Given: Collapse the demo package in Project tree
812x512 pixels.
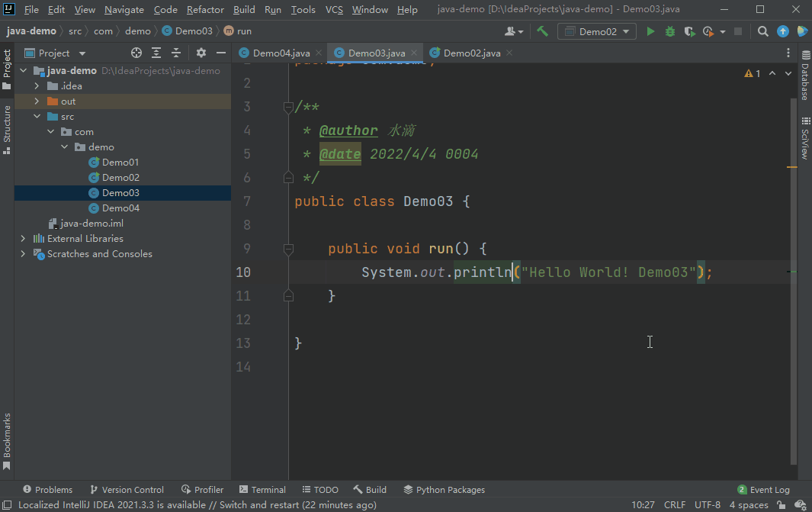Looking at the screenshot, I should click(x=64, y=147).
